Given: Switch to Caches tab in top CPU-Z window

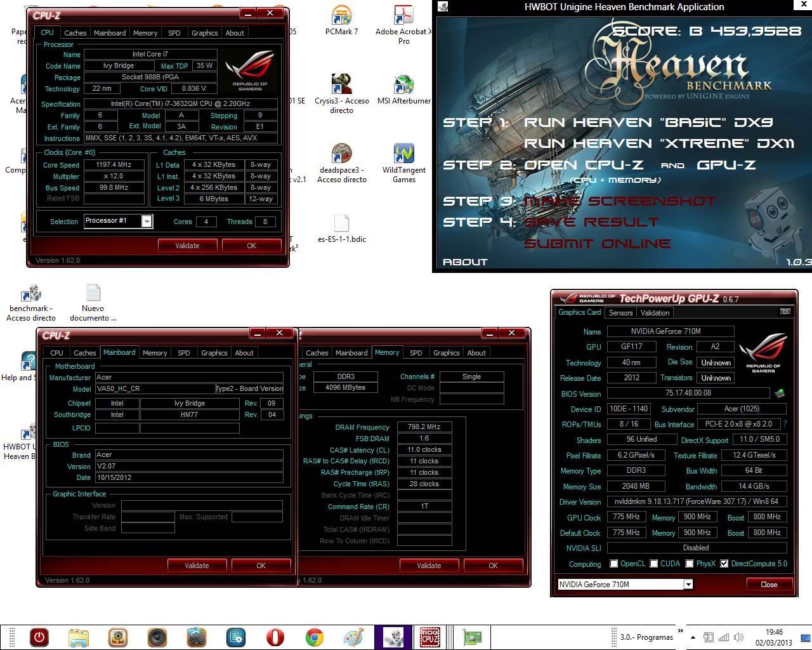Looking at the screenshot, I should 75,33.
